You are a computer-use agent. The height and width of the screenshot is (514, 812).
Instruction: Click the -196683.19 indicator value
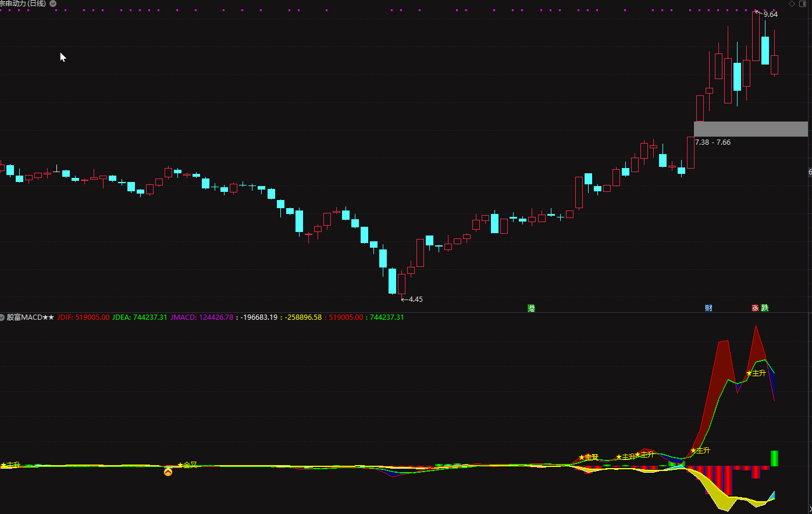click(x=259, y=317)
